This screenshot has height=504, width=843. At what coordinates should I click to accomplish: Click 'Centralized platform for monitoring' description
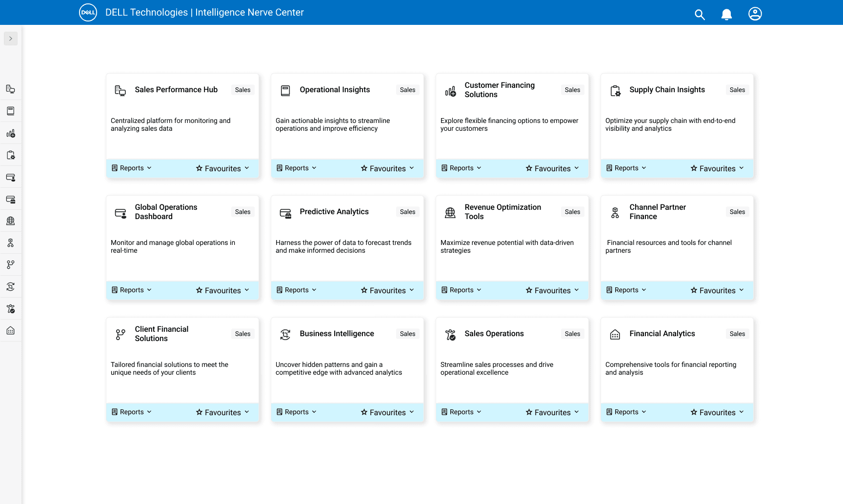170,124
